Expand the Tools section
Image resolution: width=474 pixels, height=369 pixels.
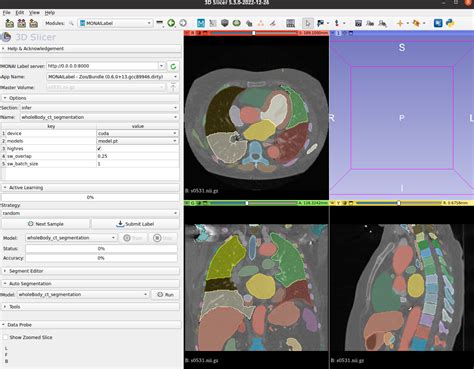coord(91,307)
